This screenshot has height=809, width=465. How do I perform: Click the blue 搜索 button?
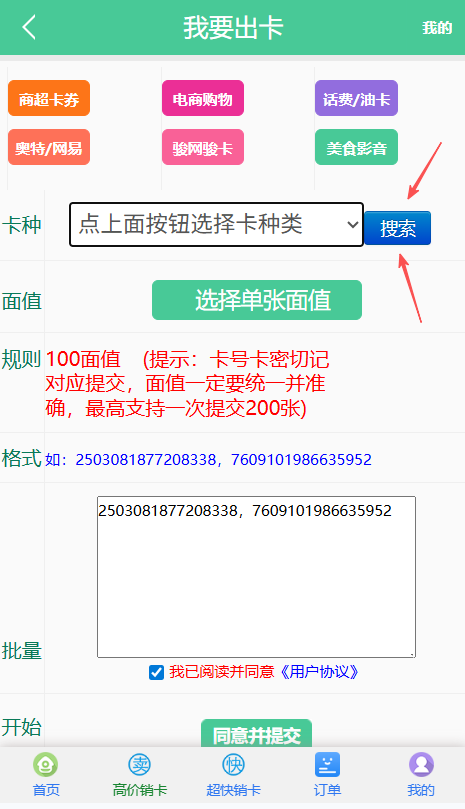point(397,228)
